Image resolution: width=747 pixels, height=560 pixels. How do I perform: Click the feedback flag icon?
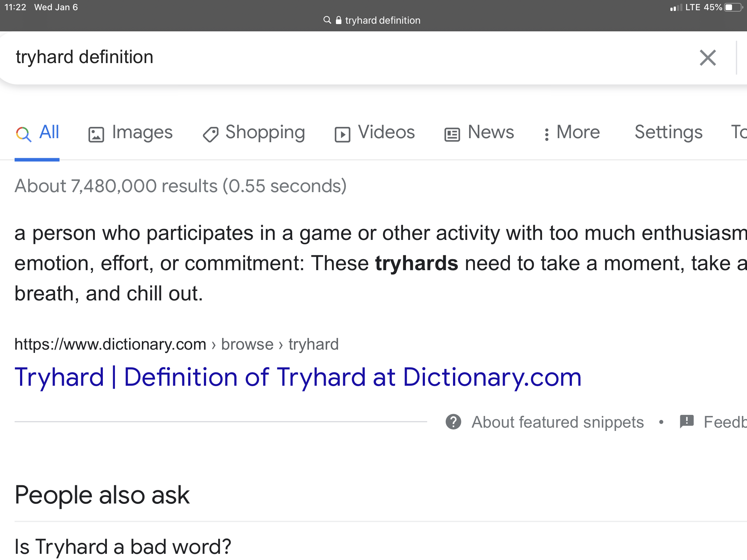coord(687,421)
